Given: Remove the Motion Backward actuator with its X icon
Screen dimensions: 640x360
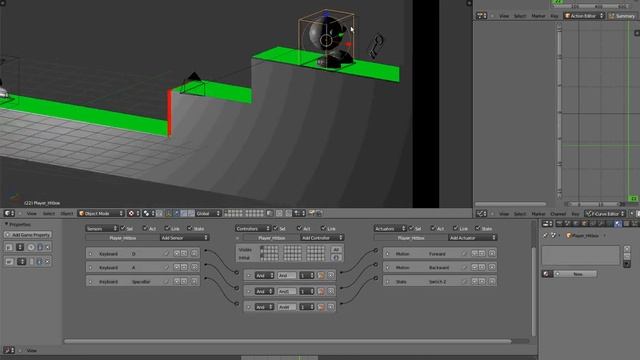Looking at the screenshot, I should coord(492,267).
